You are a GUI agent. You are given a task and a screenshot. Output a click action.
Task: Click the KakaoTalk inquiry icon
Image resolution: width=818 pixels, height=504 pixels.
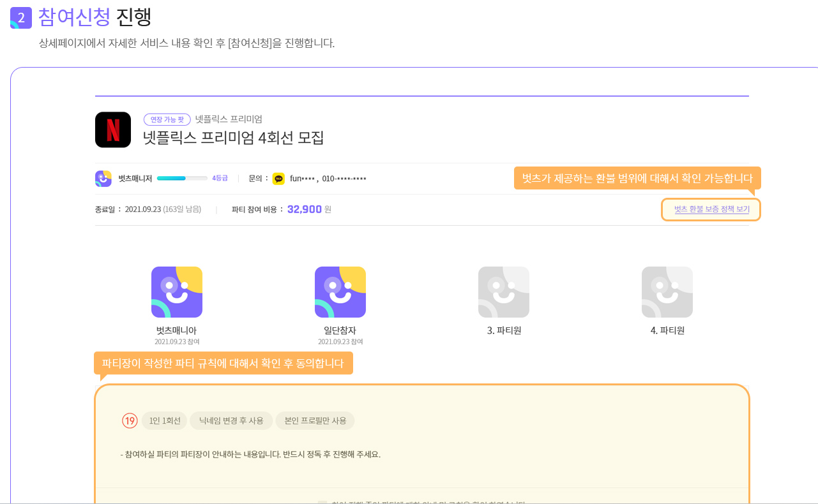tap(278, 179)
